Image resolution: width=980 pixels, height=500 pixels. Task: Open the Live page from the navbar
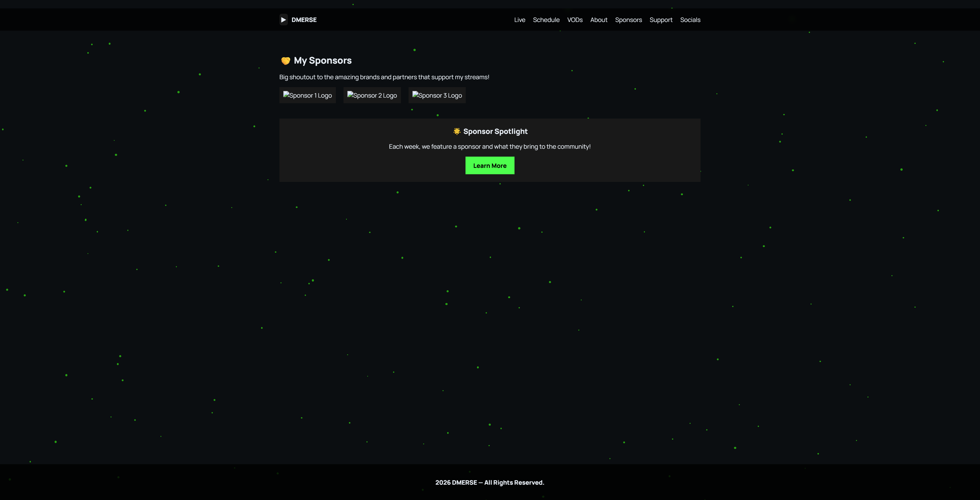[520, 19]
